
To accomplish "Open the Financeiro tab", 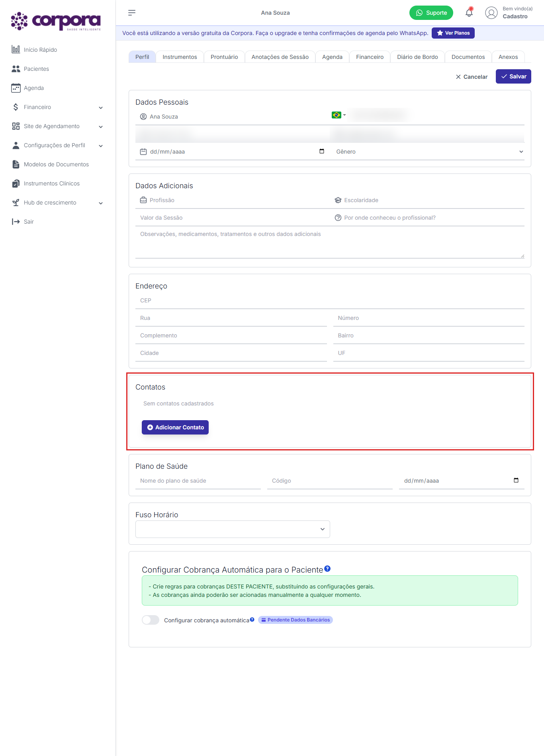I will pyautogui.click(x=370, y=57).
